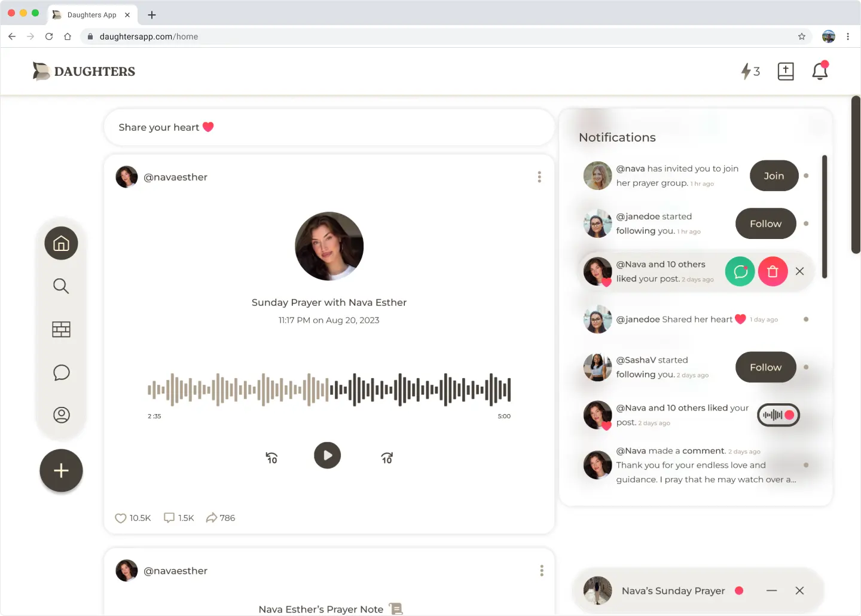This screenshot has width=861, height=616.
Task: Delete the liked post notification
Action: point(773,272)
